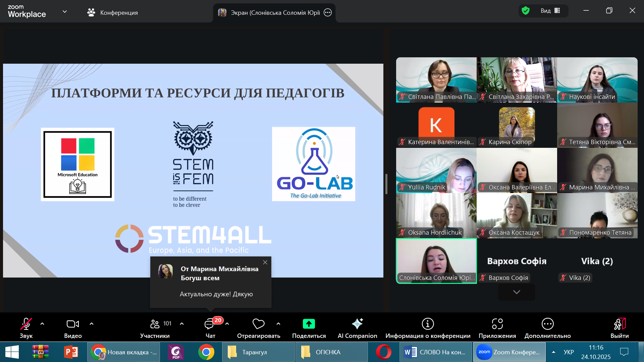Screen dimensions: 644x362
Task: Open shared screen tab options ellipsis
Action: tap(328, 13)
